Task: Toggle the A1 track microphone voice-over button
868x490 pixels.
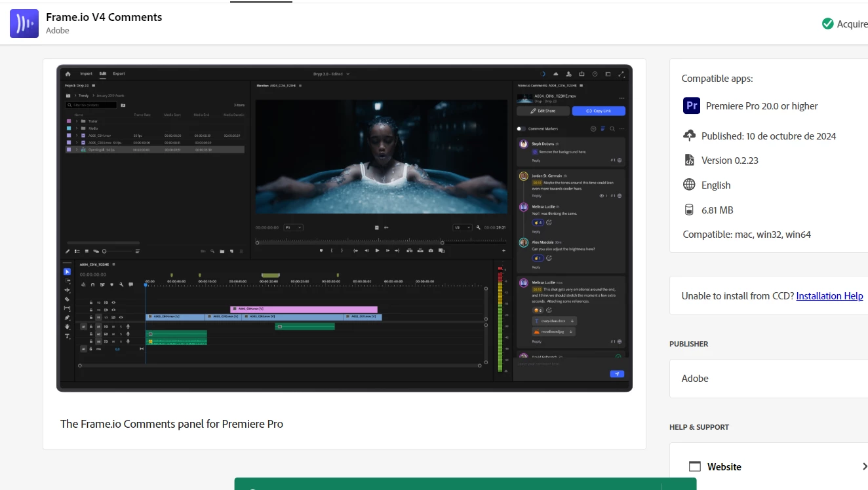Action: pos(128,326)
